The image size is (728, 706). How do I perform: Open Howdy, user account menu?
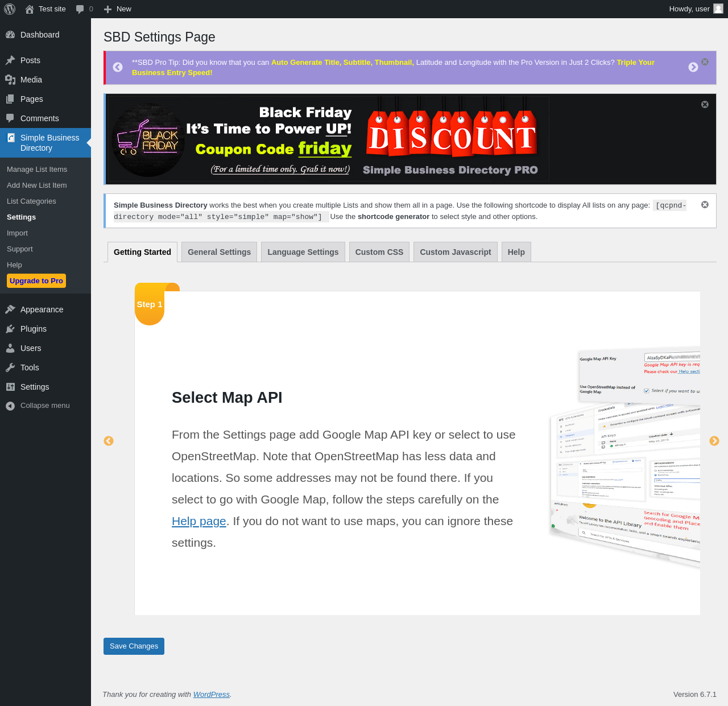(696, 9)
